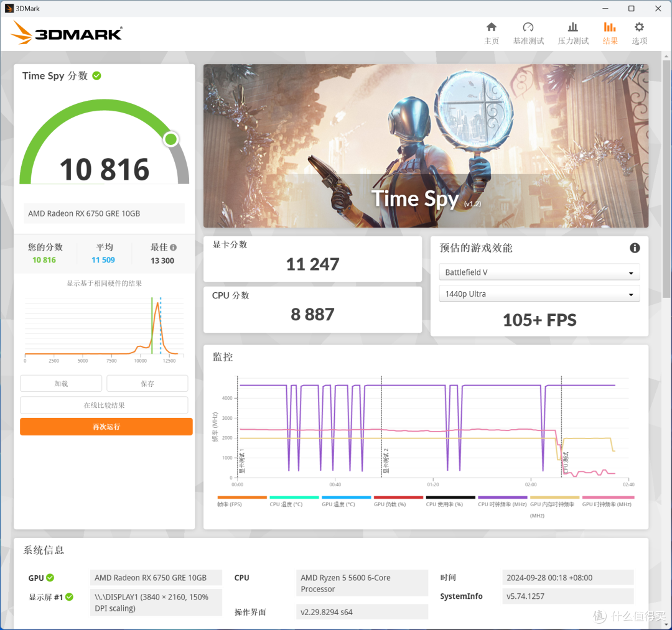Click the average score 11 509

103,260
